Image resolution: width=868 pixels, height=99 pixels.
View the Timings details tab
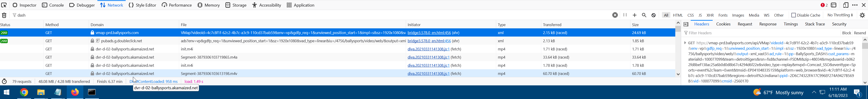point(791,24)
